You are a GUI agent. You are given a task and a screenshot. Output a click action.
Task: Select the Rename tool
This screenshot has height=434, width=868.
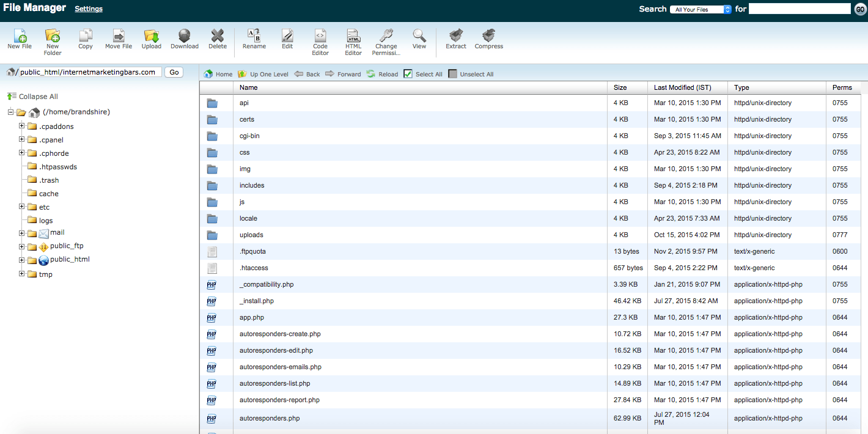coord(254,39)
